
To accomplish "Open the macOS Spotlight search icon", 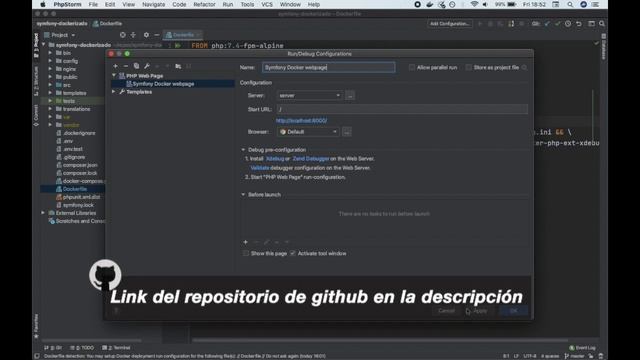I will [570, 4].
